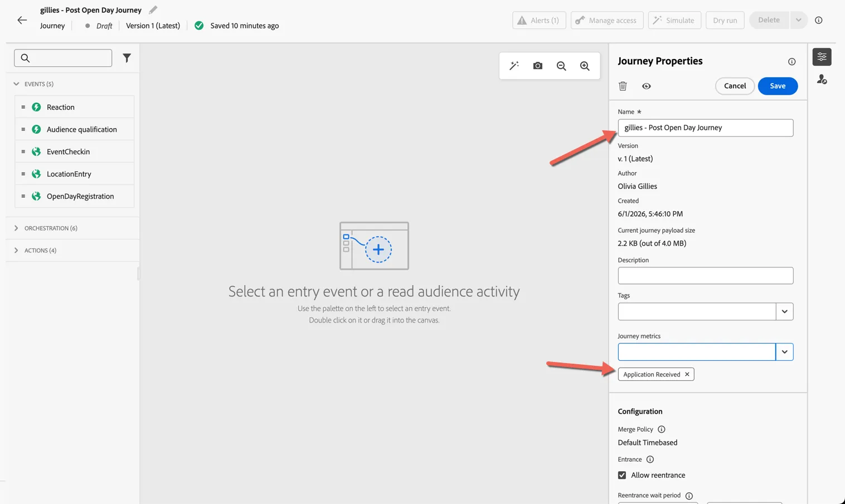Select the LocationEntry event

[74, 174]
